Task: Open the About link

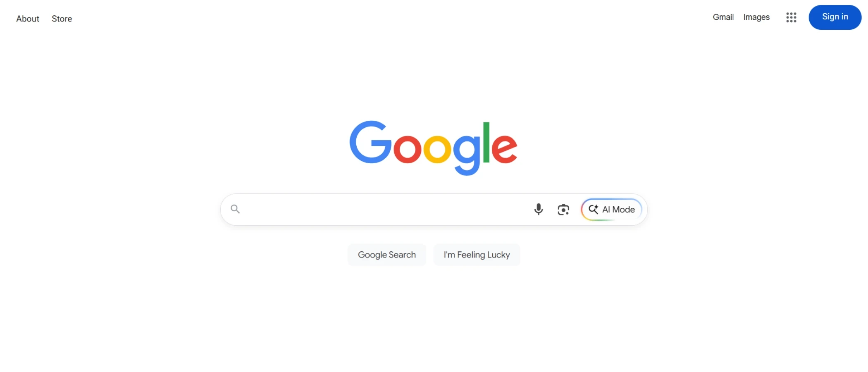Action: (28, 19)
